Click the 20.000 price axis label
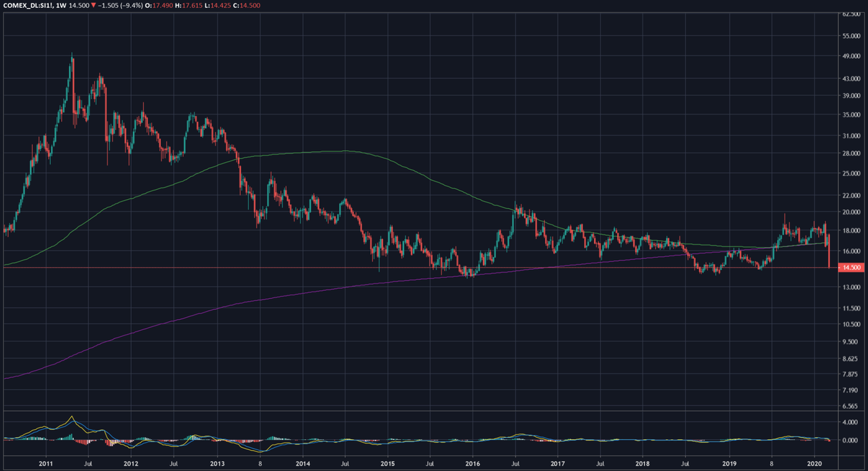 click(850, 213)
